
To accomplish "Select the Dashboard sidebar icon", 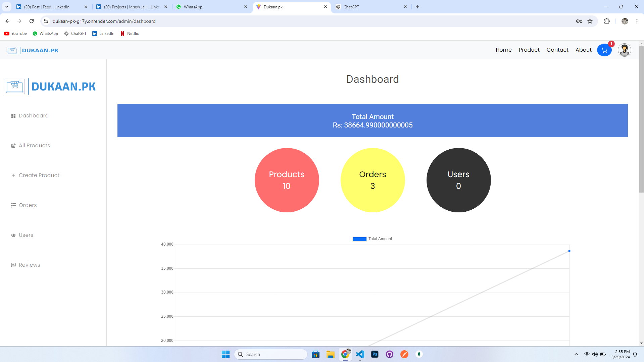I will [x=13, y=115].
